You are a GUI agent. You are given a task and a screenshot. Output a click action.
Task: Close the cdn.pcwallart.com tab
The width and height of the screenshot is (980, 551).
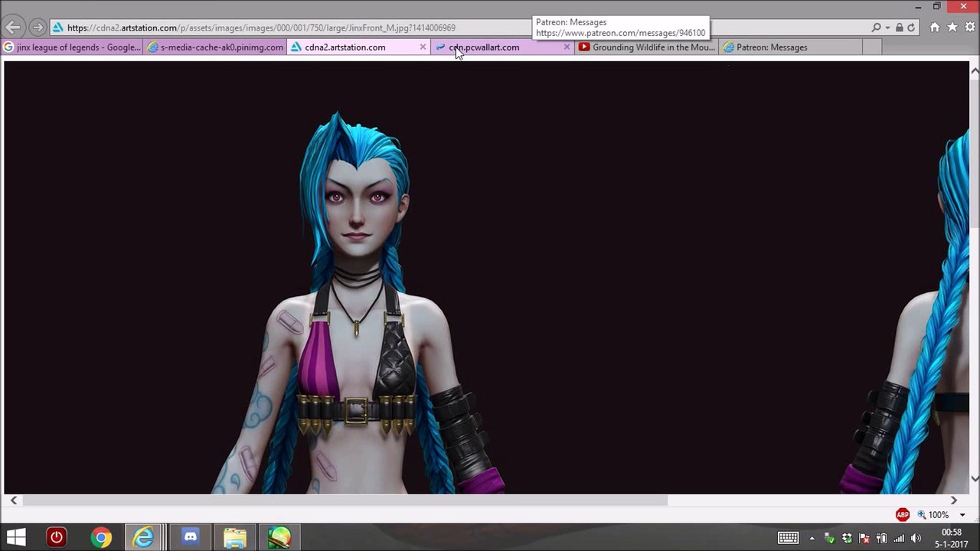point(567,47)
